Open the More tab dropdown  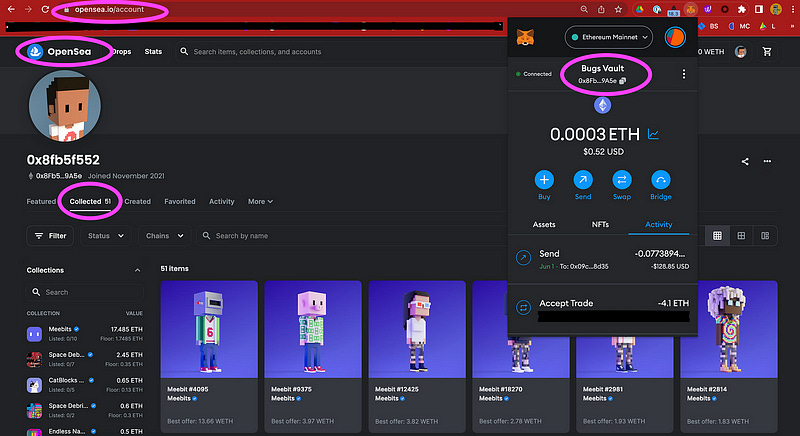(x=260, y=201)
